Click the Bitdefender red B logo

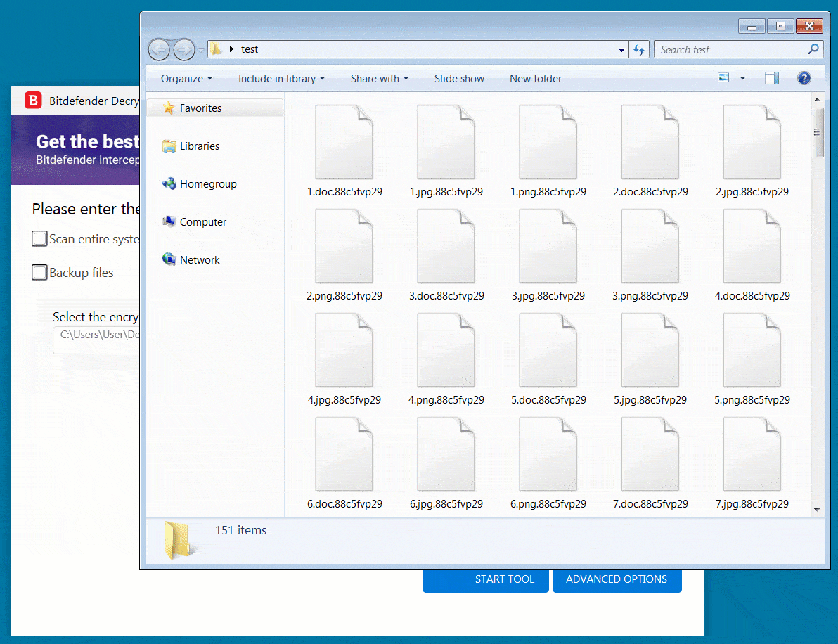point(33,101)
